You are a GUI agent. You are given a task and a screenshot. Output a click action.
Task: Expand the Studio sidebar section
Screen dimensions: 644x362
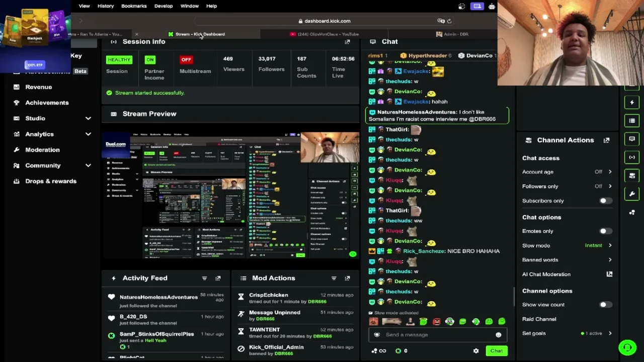(x=88, y=119)
